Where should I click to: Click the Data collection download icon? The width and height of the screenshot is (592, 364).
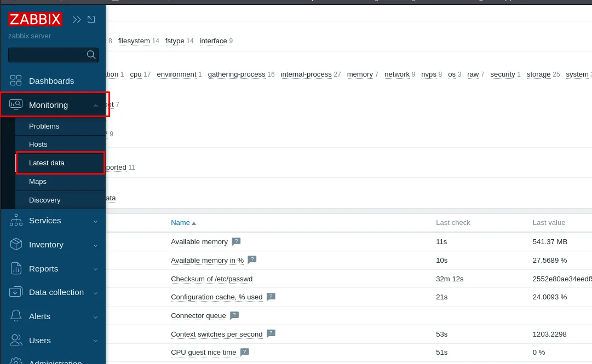(x=15, y=292)
